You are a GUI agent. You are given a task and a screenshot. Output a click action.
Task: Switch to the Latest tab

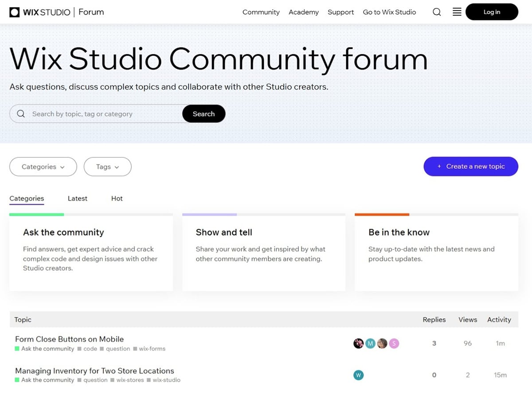78,198
